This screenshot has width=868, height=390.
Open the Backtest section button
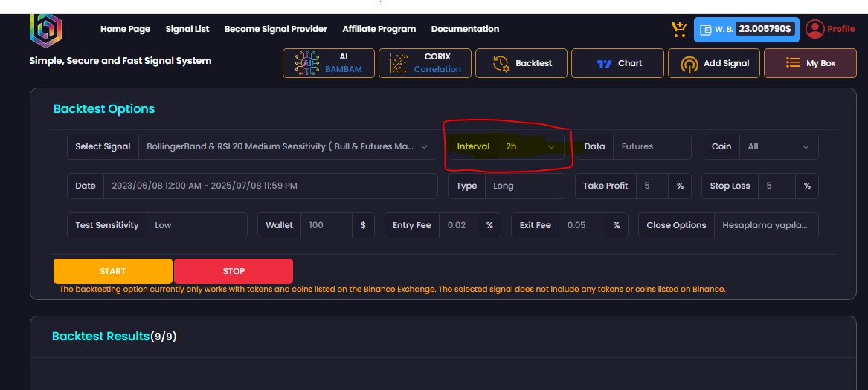pyautogui.click(x=521, y=63)
